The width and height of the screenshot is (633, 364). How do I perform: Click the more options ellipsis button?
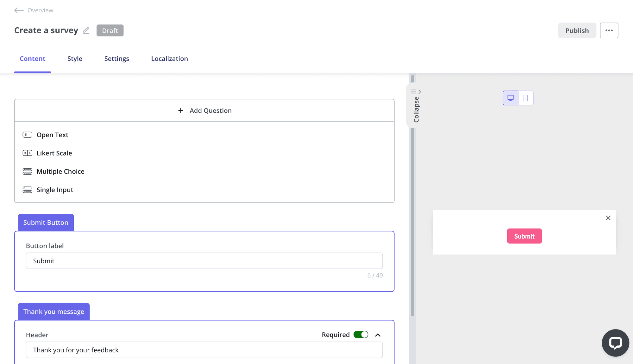tap(609, 30)
